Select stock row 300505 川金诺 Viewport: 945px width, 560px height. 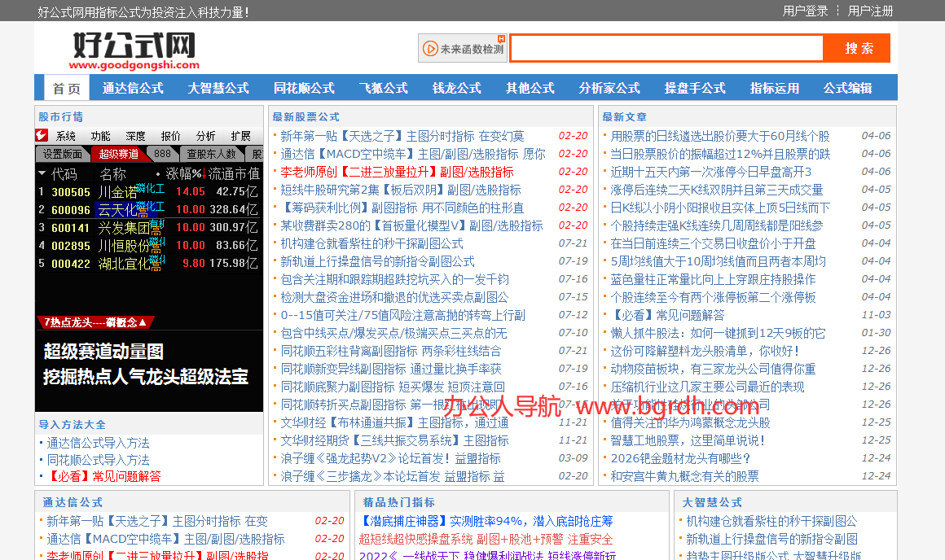point(148,191)
